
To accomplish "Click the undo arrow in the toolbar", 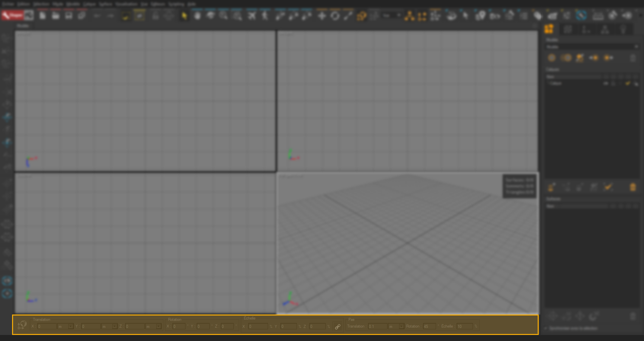I will tap(97, 15).
